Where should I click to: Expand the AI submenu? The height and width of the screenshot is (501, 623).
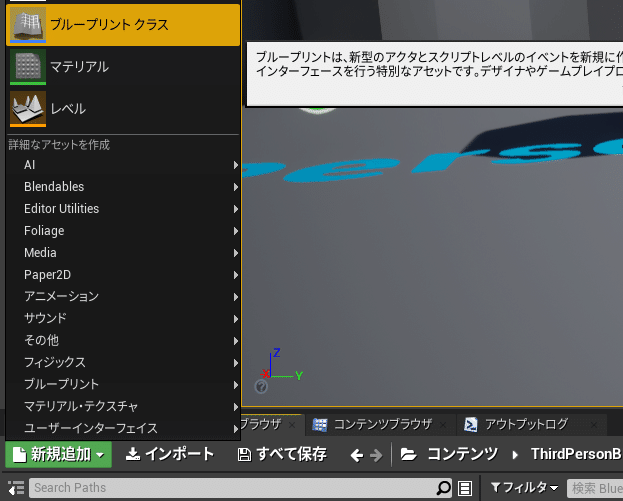[123, 165]
